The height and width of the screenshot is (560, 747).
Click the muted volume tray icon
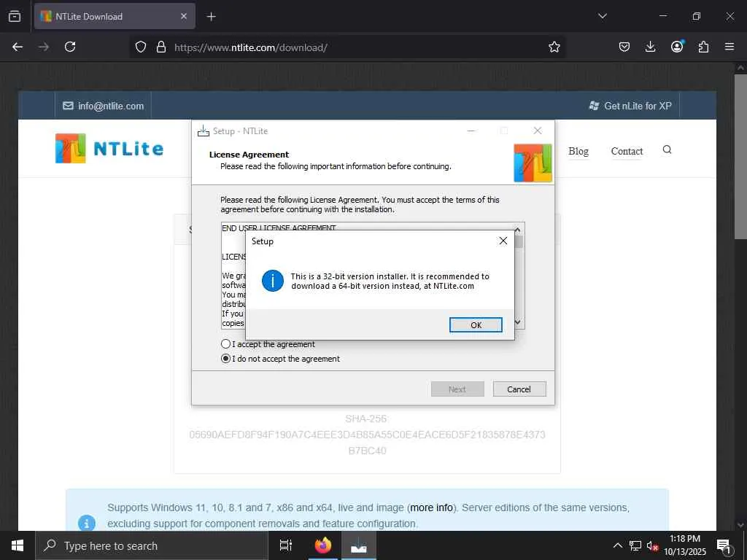point(652,545)
